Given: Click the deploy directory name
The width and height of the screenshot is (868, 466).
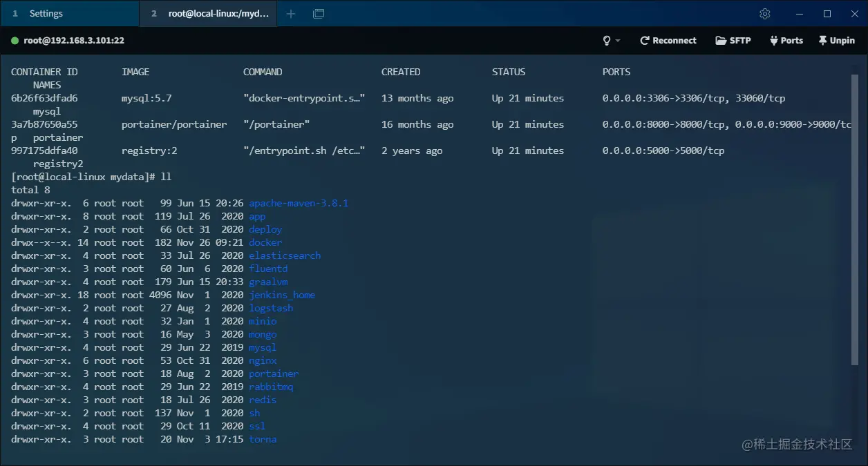Looking at the screenshot, I should point(265,229).
